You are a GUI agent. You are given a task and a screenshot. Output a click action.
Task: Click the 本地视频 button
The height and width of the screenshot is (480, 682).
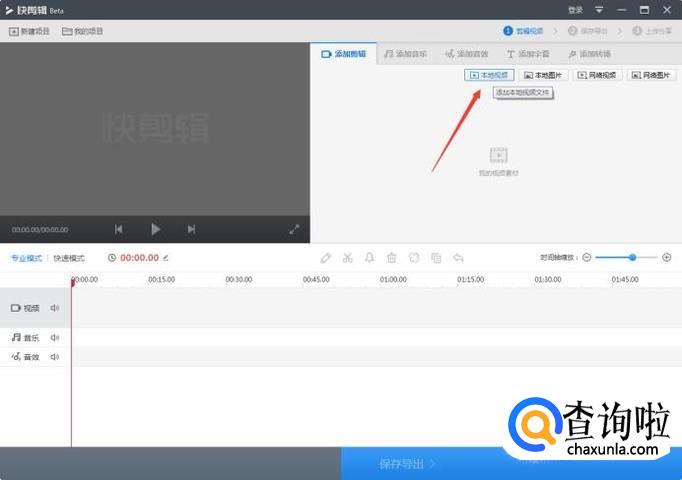point(489,75)
